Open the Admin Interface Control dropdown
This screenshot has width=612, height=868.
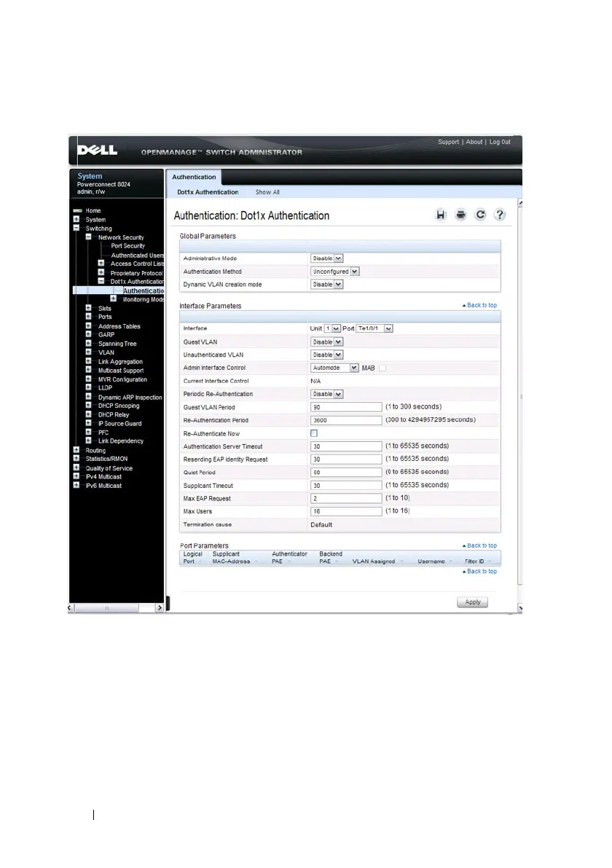[334, 368]
